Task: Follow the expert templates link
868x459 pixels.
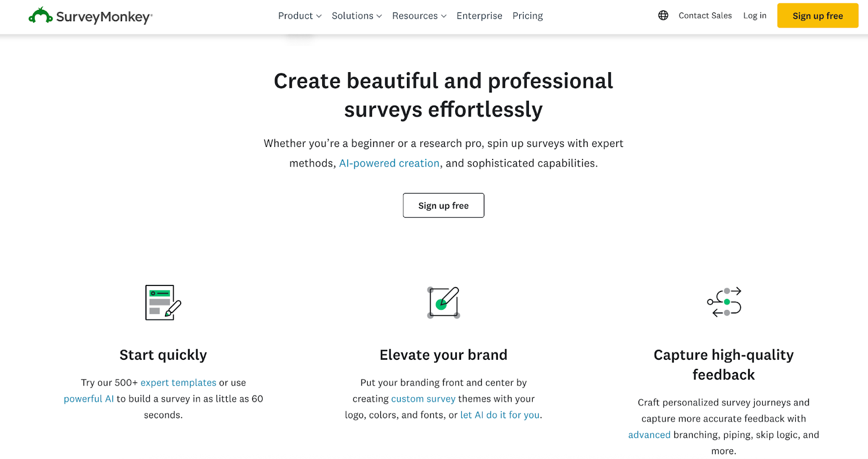Action: [178, 382]
